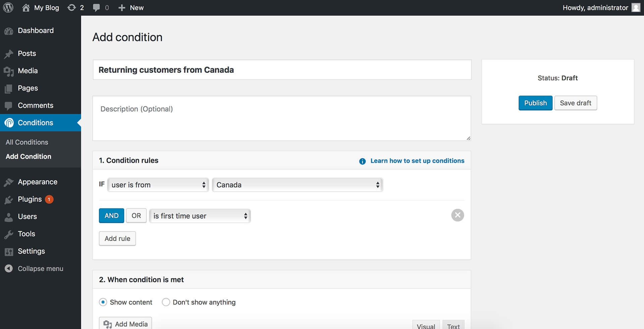Select the Conditions plugin icon in sidebar
This screenshot has width=644, height=329.
coord(9,123)
